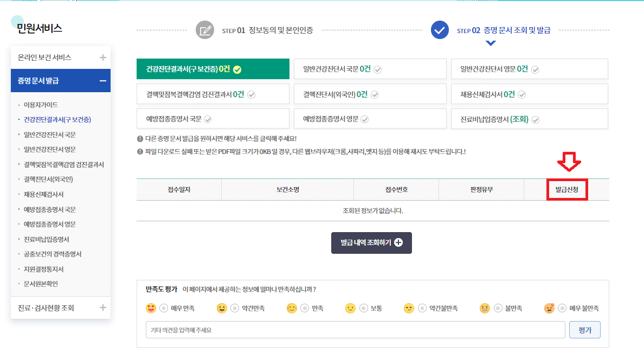The width and height of the screenshot is (644, 359).
Task: Click the plus icon on 발급 내역 조회하기
Action: tap(398, 243)
